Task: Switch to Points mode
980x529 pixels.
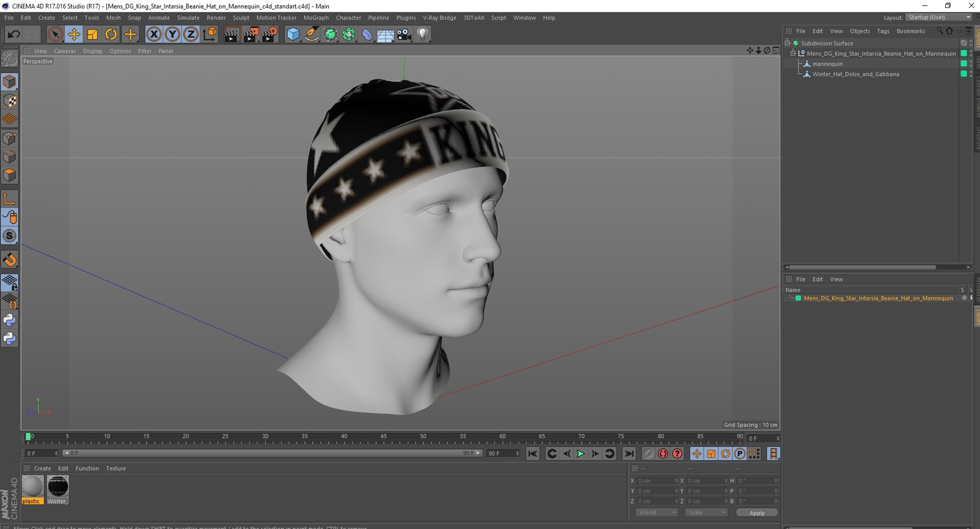Action: click(x=10, y=138)
